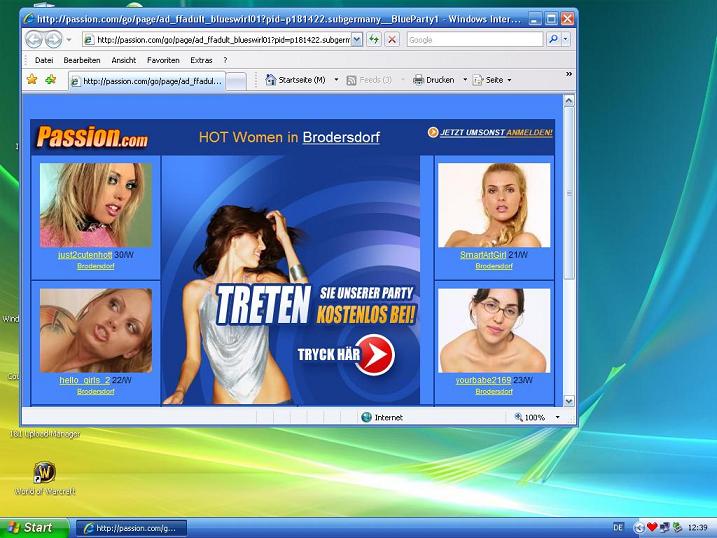Click the address bar URL field

217,40
